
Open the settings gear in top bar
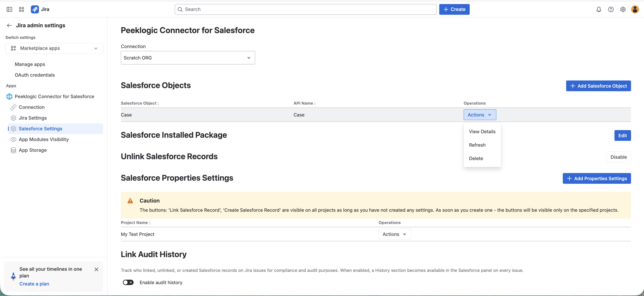tap(623, 9)
